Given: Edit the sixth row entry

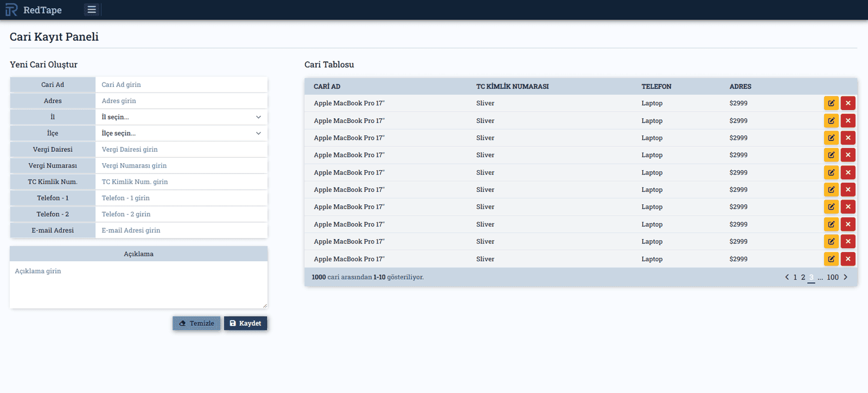Looking at the screenshot, I should click(x=831, y=190).
